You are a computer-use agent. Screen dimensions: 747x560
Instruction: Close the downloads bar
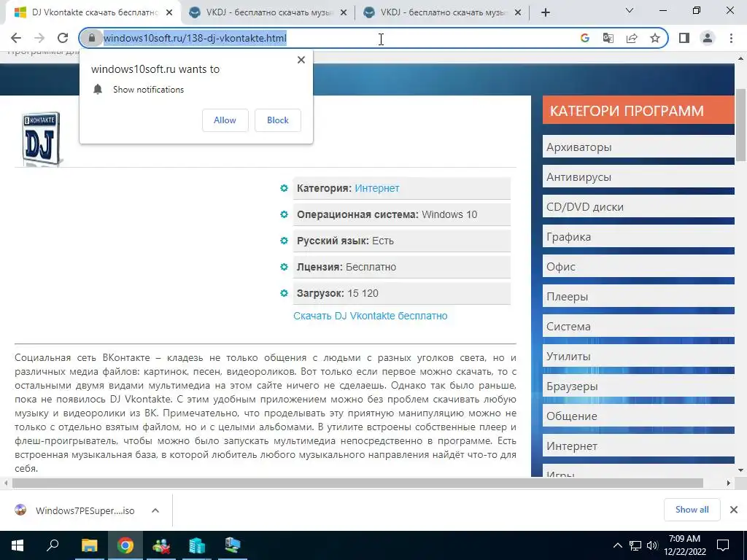(x=734, y=510)
